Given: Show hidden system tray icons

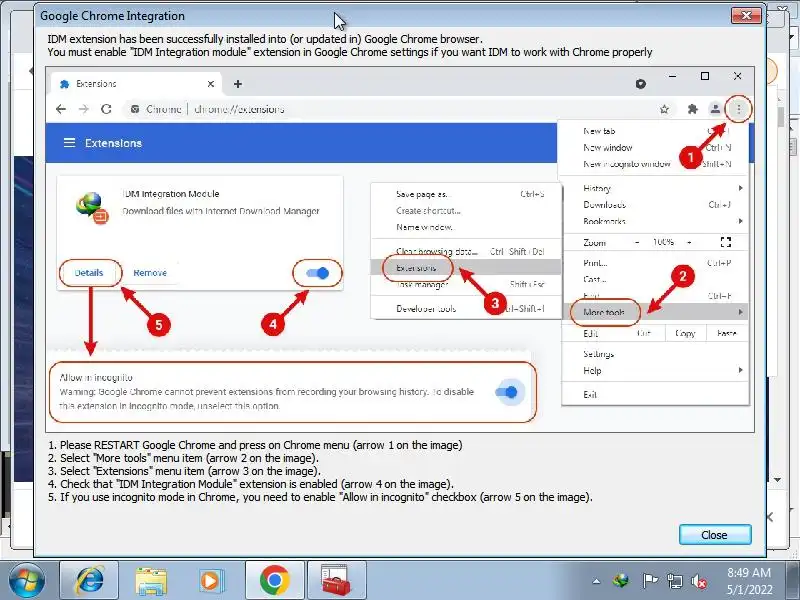Looking at the screenshot, I should point(596,581).
